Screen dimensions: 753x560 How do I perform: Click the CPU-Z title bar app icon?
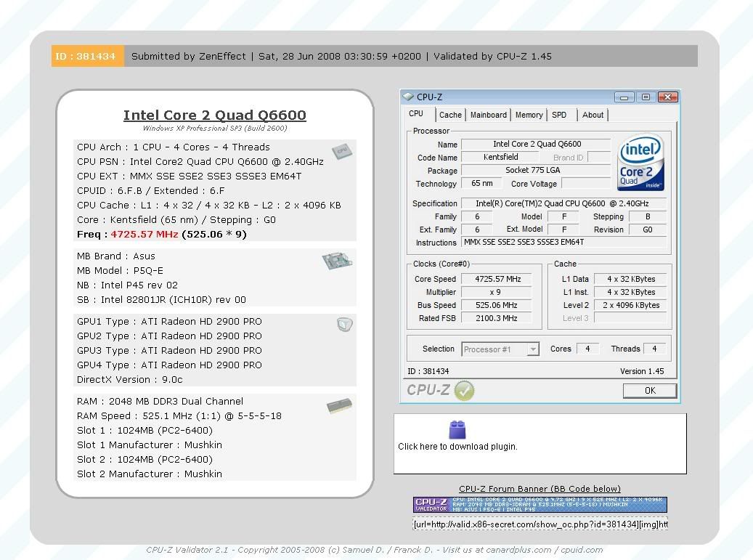point(408,97)
